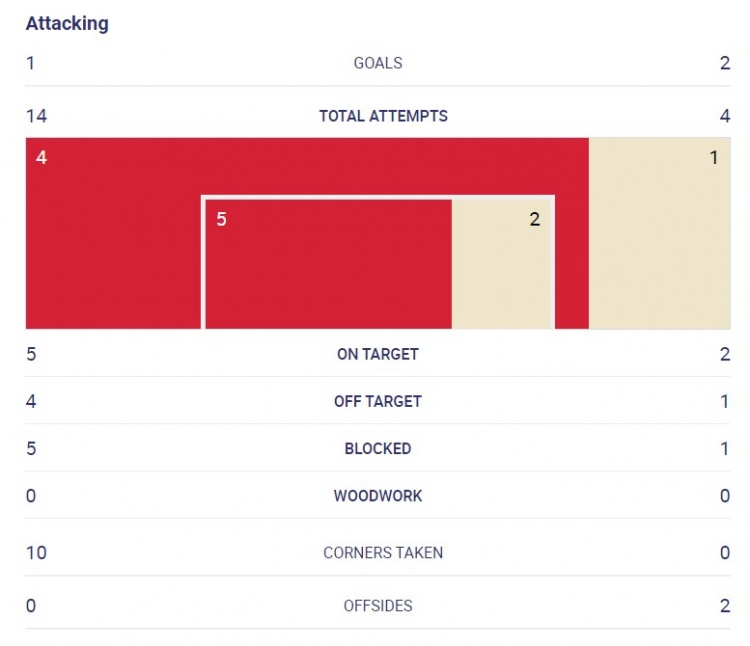The image size is (750, 646).
Task: Click away team total attempts value 4
Action: pos(725,116)
